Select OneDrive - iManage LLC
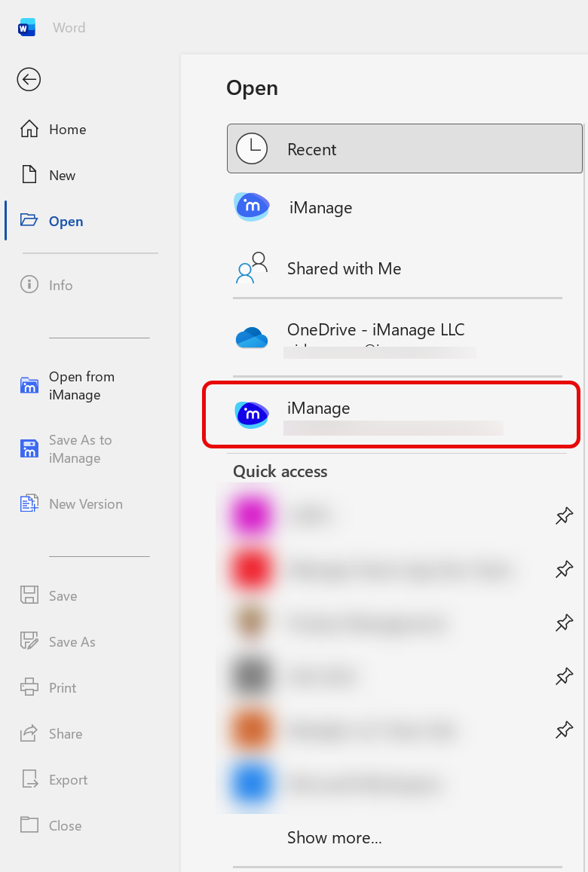 [397, 338]
